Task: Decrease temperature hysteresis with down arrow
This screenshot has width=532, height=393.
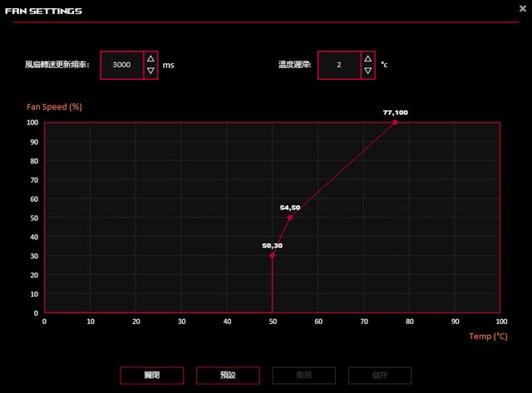Action: (x=367, y=71)
